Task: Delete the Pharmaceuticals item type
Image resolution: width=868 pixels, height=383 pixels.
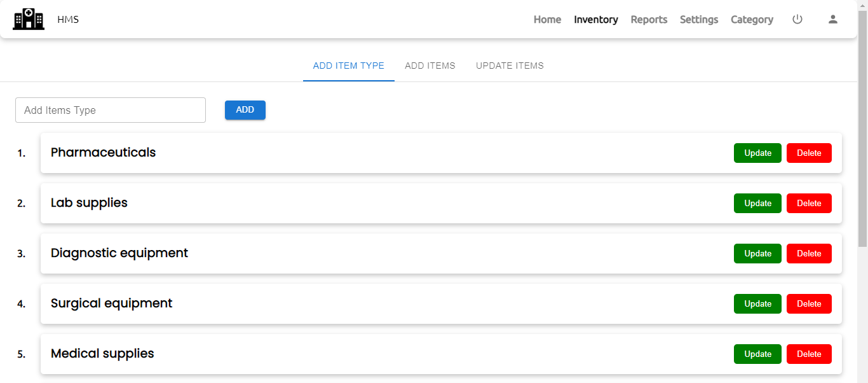Action: 809,153
